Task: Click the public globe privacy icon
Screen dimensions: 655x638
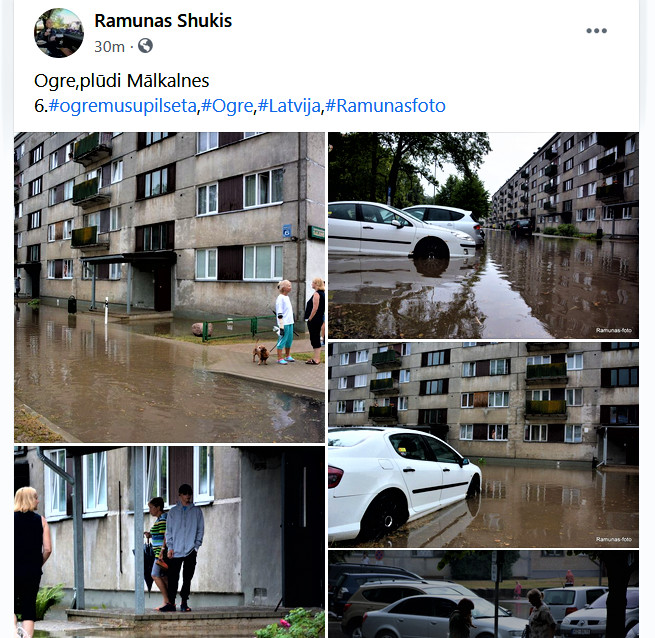Action: tap(145, 46)
